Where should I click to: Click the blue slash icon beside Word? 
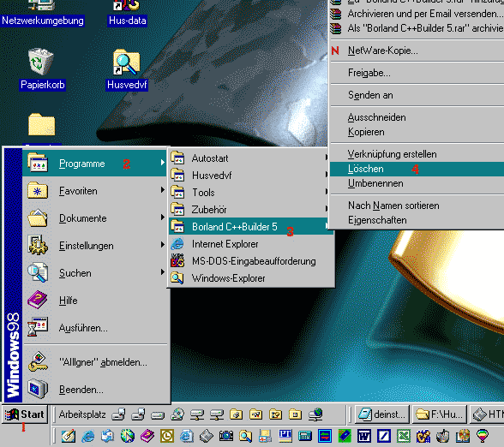384,436
